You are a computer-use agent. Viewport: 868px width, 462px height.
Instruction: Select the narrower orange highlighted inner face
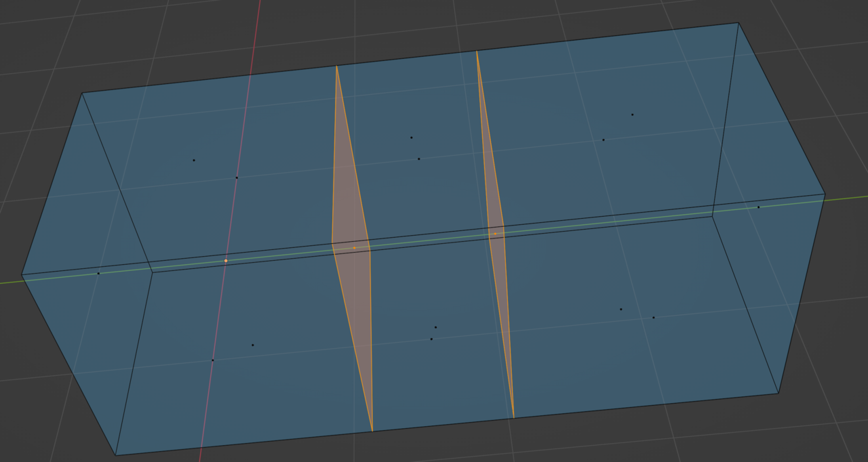tap(496, 234)
